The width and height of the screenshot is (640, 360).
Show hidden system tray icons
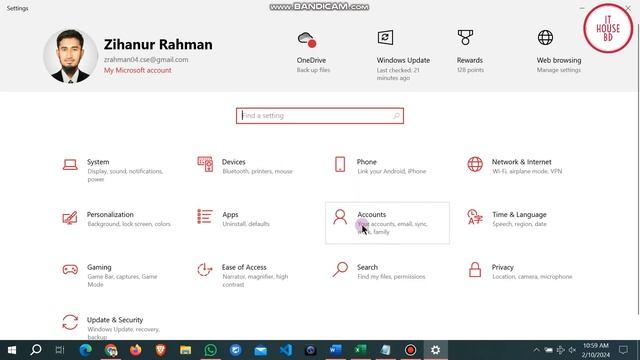536,350
